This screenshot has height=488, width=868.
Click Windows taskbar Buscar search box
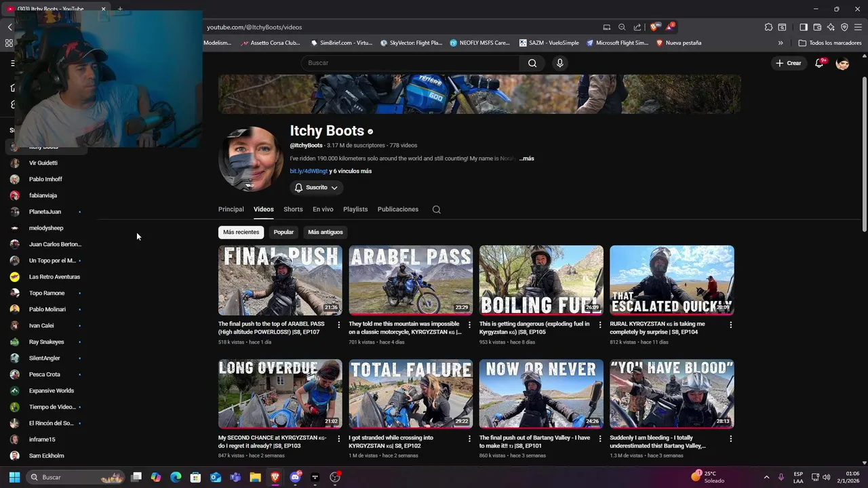[76, 477]
